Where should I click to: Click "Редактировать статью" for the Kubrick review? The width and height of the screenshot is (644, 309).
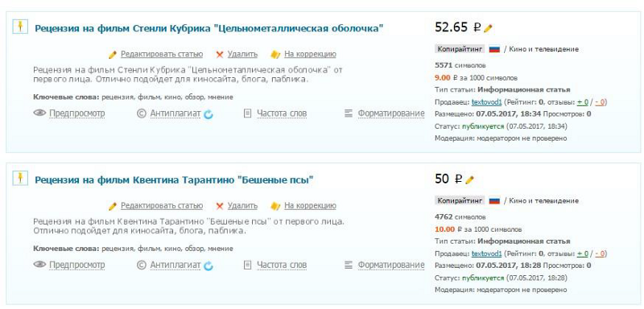(x=162, y=54)
